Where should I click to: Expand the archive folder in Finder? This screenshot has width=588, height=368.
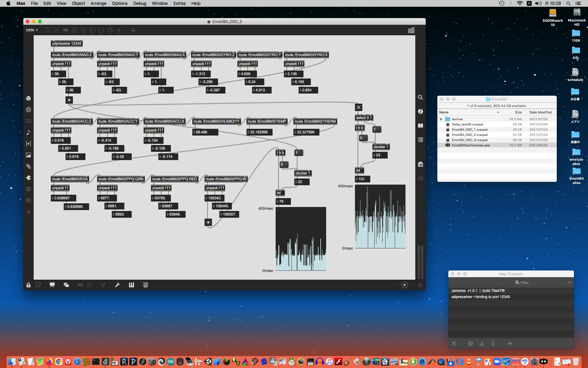[x=441, y=119]
